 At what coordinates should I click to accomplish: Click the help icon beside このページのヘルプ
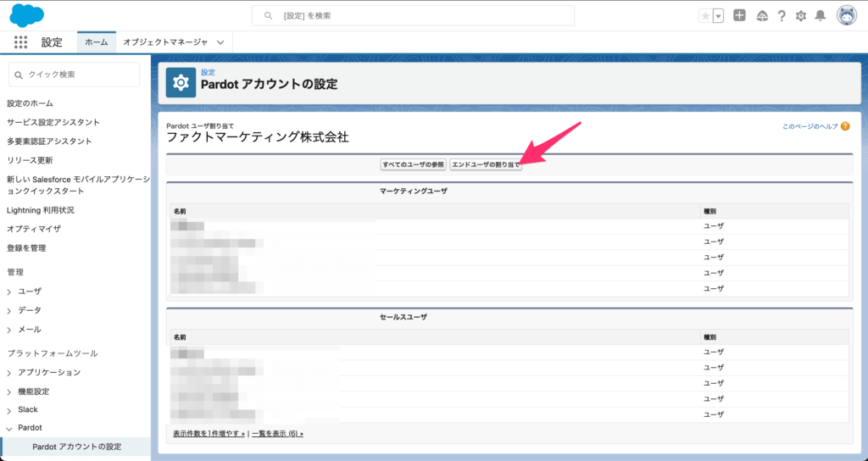pos(845,126)
